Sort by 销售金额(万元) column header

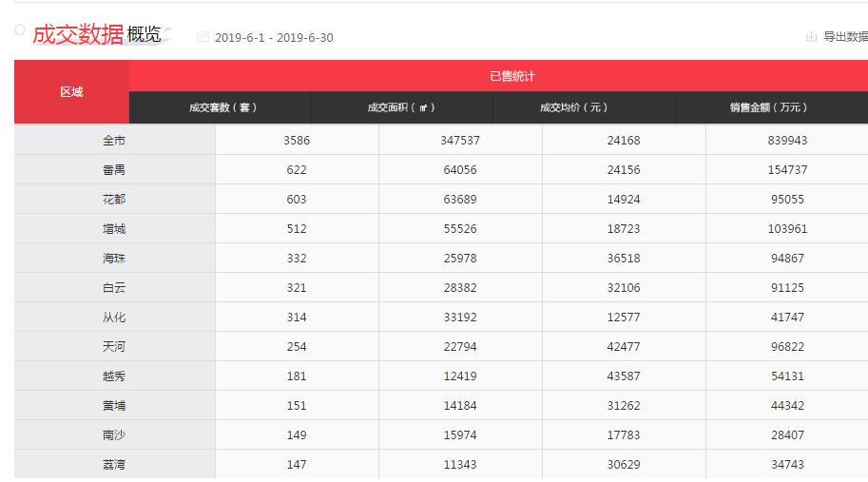tap(768, 107)
